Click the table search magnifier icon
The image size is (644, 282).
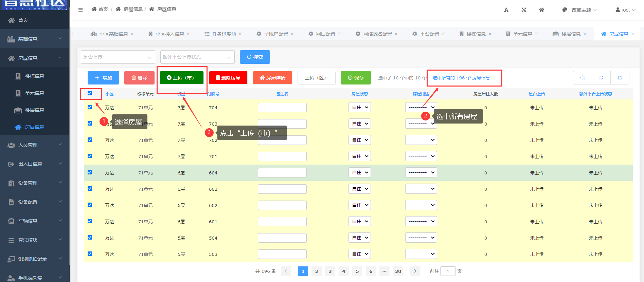(583, 78)
